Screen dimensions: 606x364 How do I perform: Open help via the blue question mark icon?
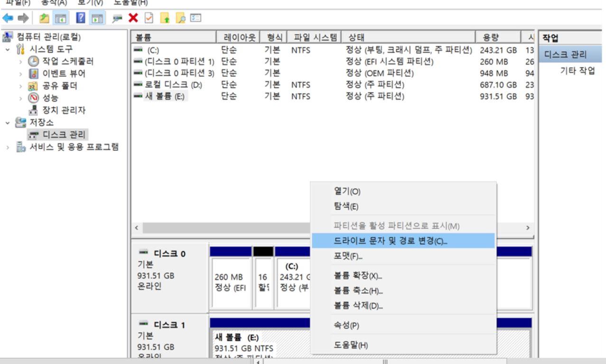click(81, 19)
